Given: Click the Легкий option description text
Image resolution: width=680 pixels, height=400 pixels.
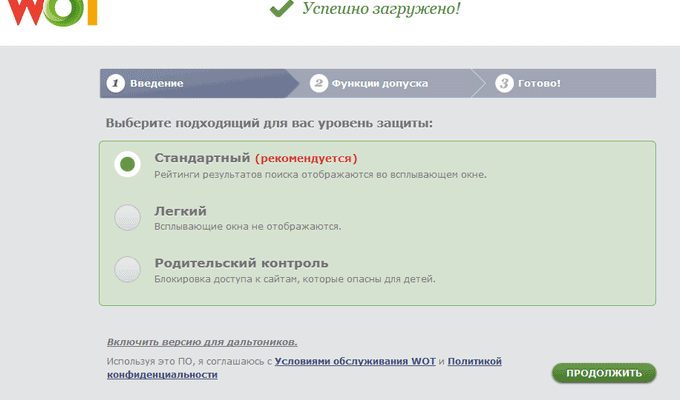Looking at the screenshot, I should pos(247,226).
